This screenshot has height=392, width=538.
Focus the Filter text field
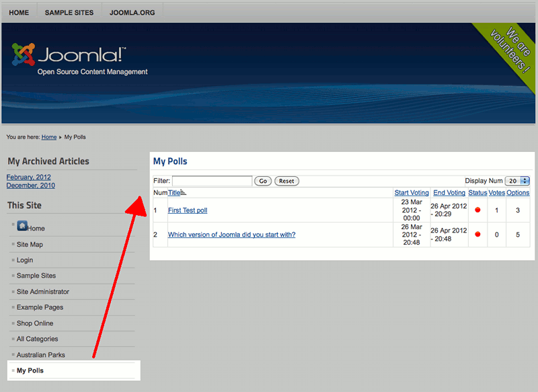(213, 181)
